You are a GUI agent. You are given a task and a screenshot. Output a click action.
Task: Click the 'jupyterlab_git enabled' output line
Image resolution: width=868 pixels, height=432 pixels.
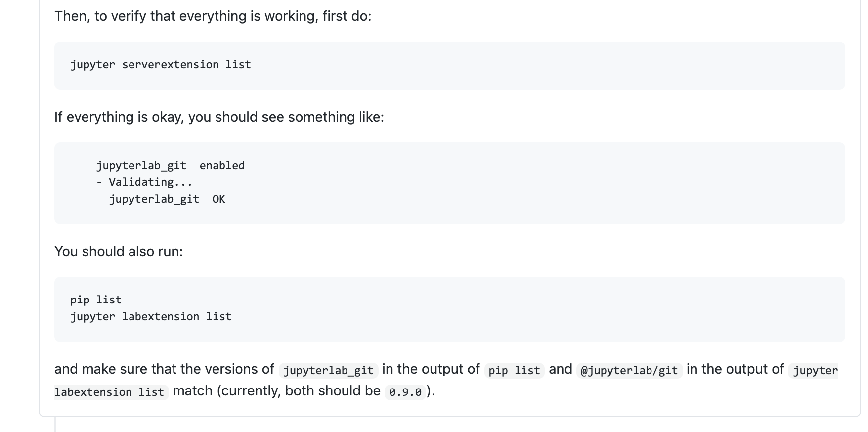coord(170,166)
